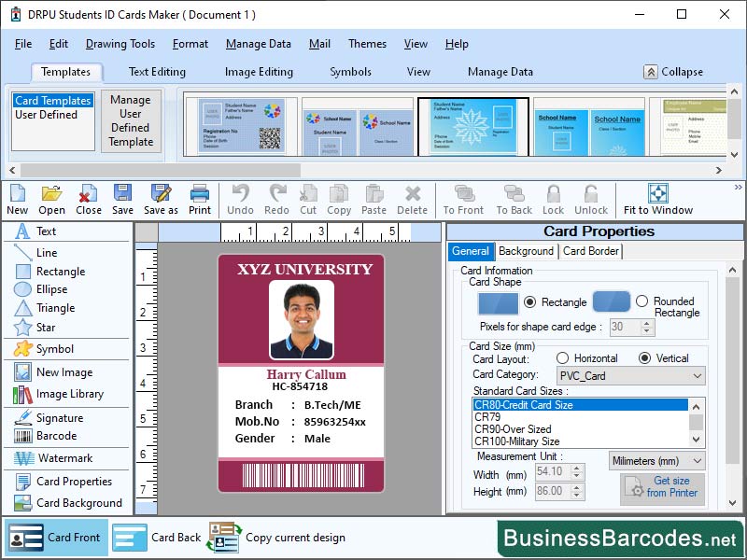747x560 pixels.
Task: Open the Drawing Tools menu
Action: [x=120, y=44]
